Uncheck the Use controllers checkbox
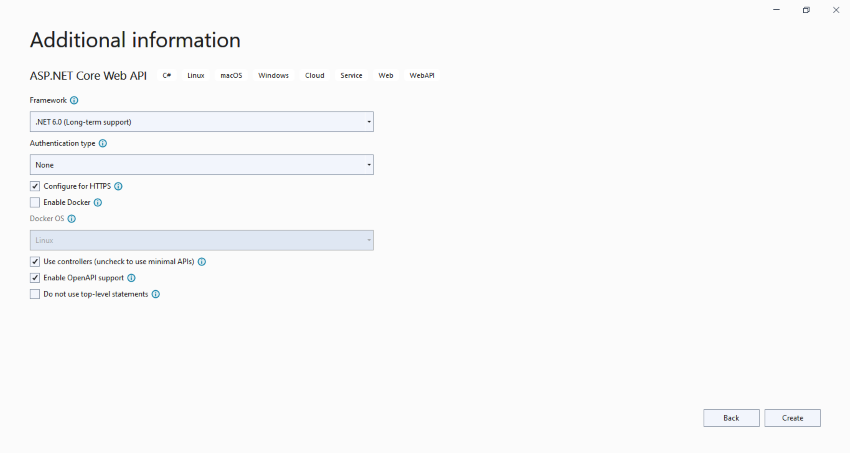 (35, 262)
